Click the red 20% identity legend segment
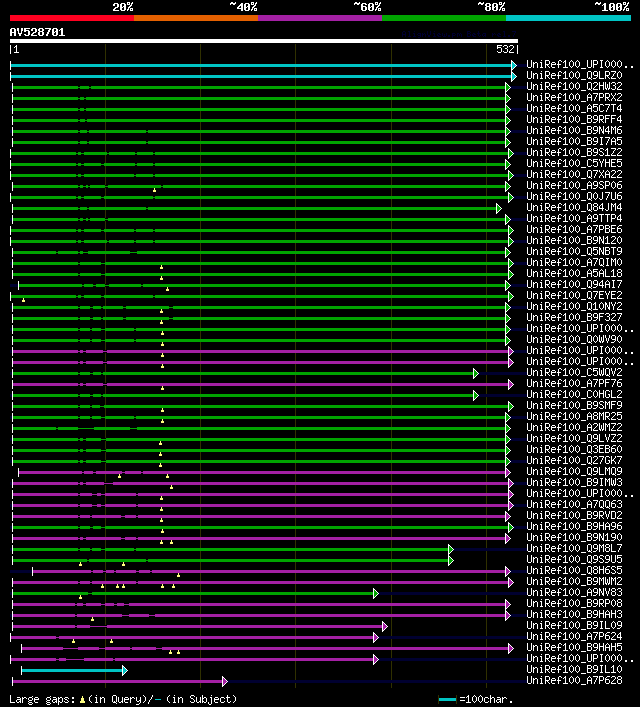This screenshot has height=707, width=640. [72, 18]
